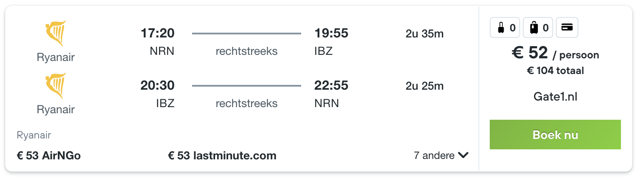
Task: Click the 2u 25m return duration
Action: [x=425, y=86]
